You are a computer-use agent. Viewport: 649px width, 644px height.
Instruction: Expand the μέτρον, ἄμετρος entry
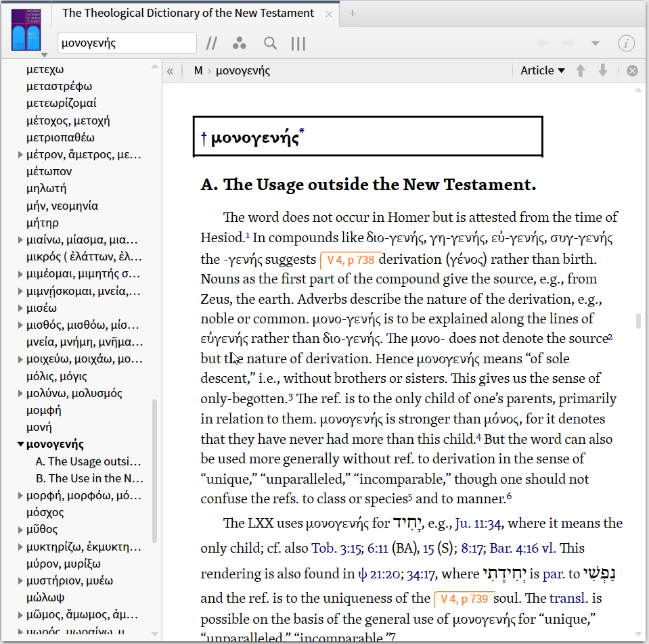point(20,155)
